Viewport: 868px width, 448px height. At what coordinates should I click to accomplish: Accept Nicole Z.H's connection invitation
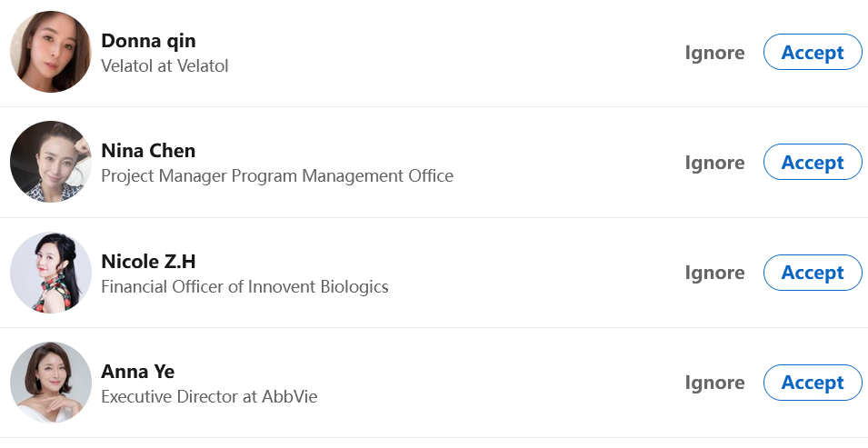813,273
